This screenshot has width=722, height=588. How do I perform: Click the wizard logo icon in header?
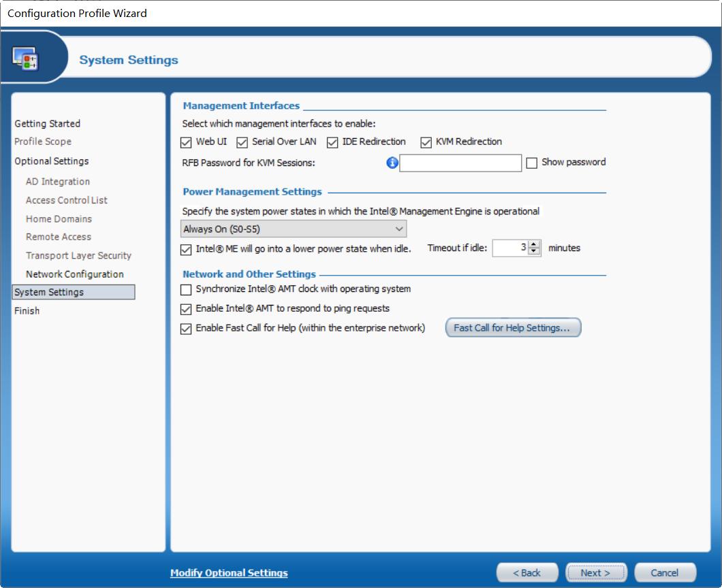26,59
